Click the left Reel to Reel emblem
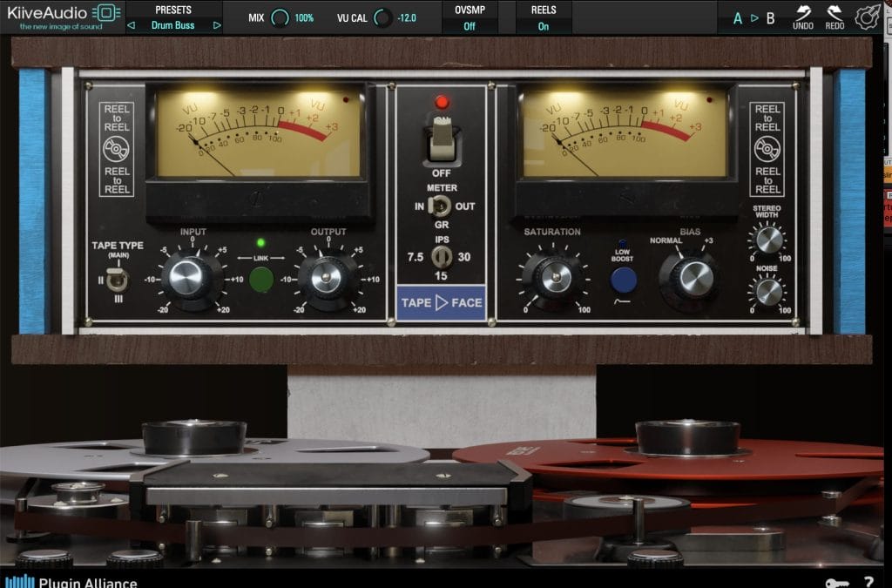Screen dimensions: 892x588 117,150
